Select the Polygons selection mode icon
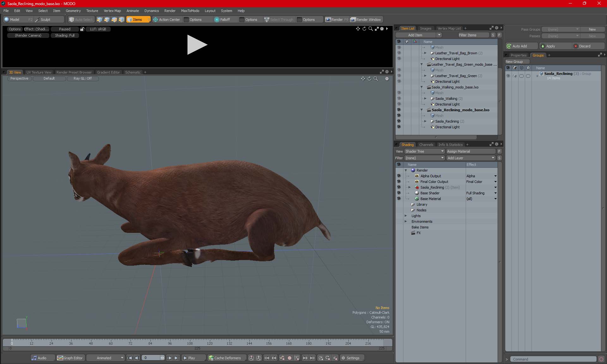 tap(114, 20)
